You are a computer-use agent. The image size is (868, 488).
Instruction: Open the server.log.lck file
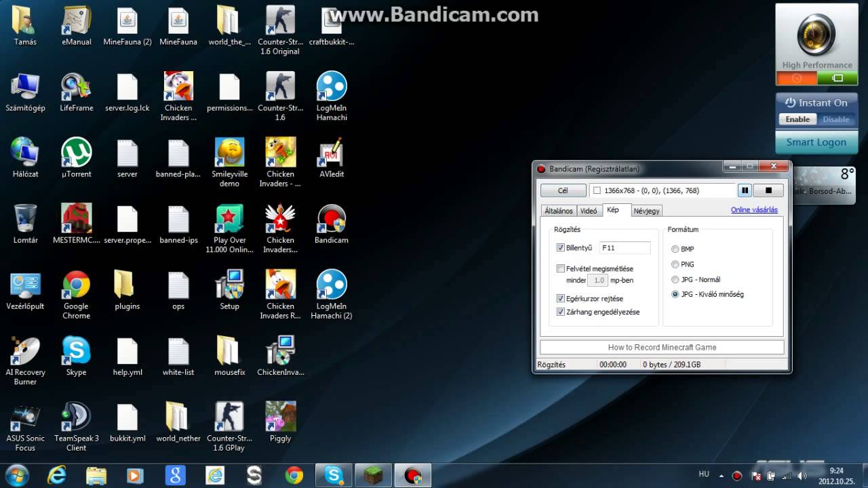tap(127, 92)
